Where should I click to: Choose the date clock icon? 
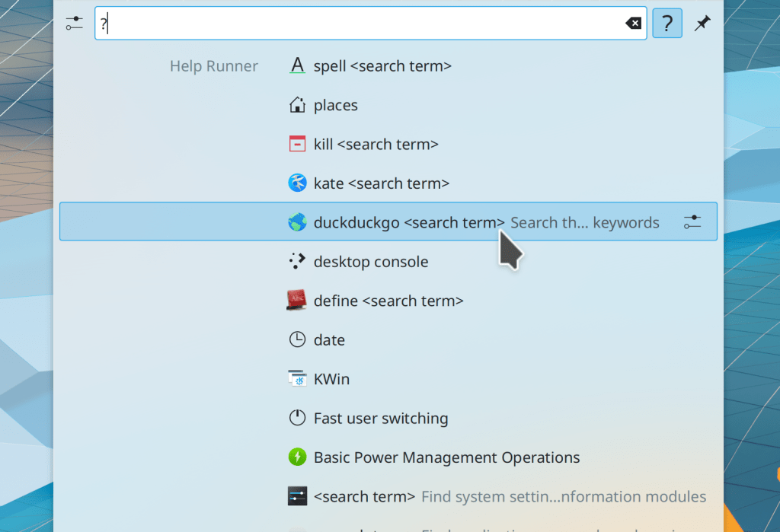pos(297,340)
